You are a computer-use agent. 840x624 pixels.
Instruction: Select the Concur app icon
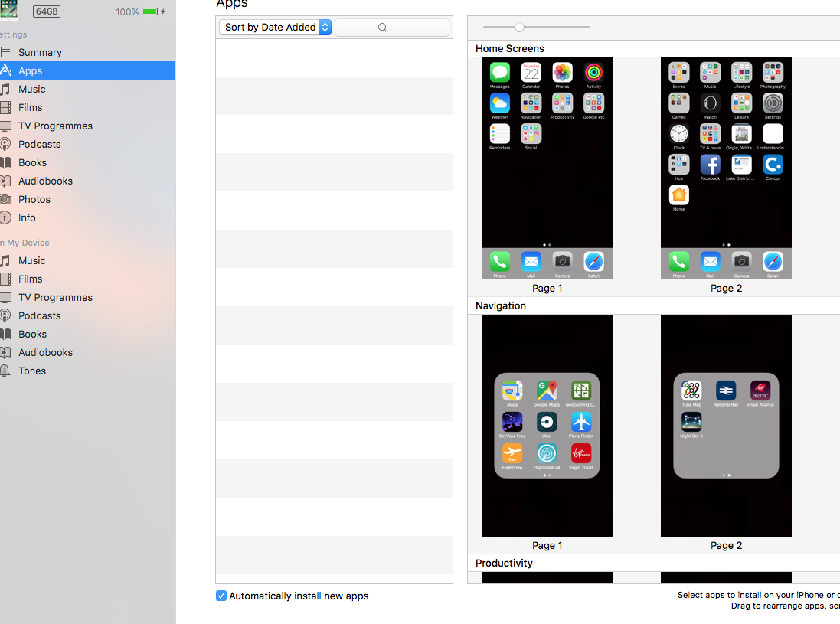tap(773, 165)
